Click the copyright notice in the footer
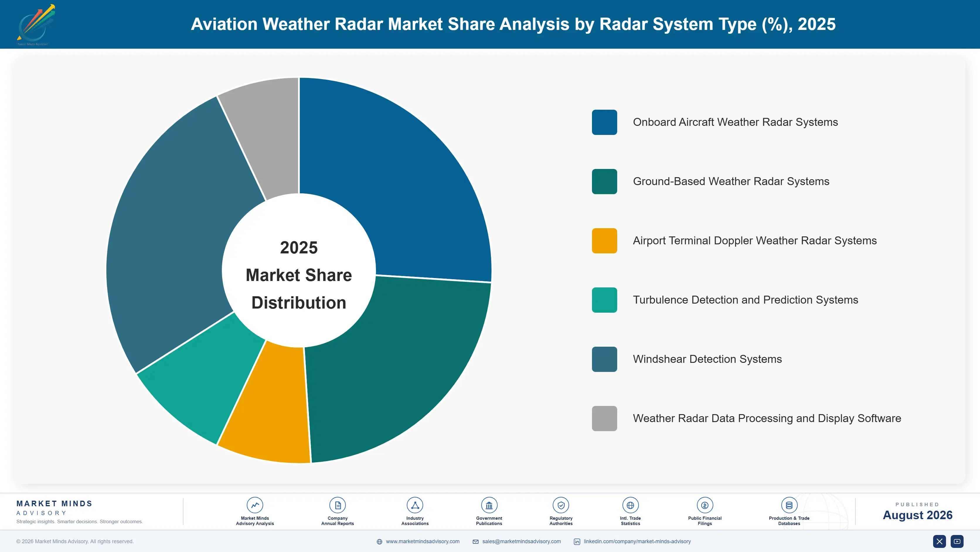The image size is (980, 552). (75, 541)
